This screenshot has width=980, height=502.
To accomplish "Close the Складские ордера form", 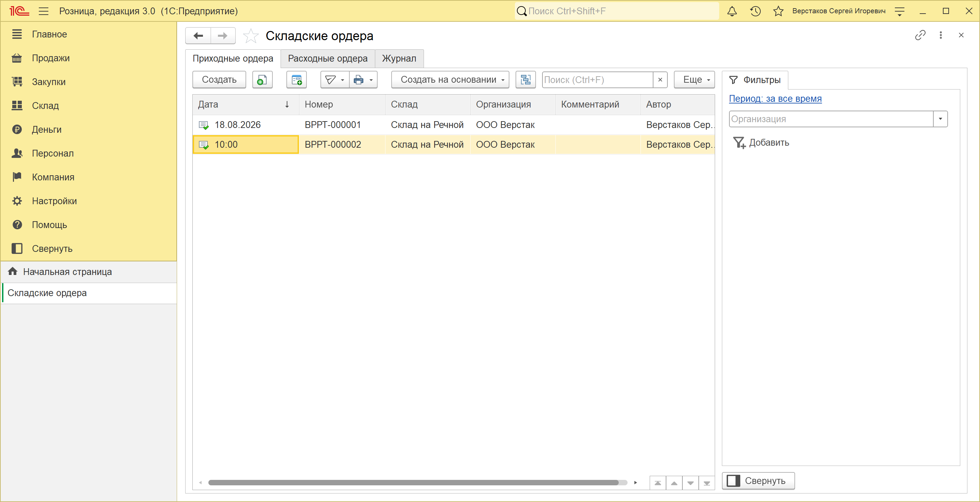I will [x=961, y=35].
